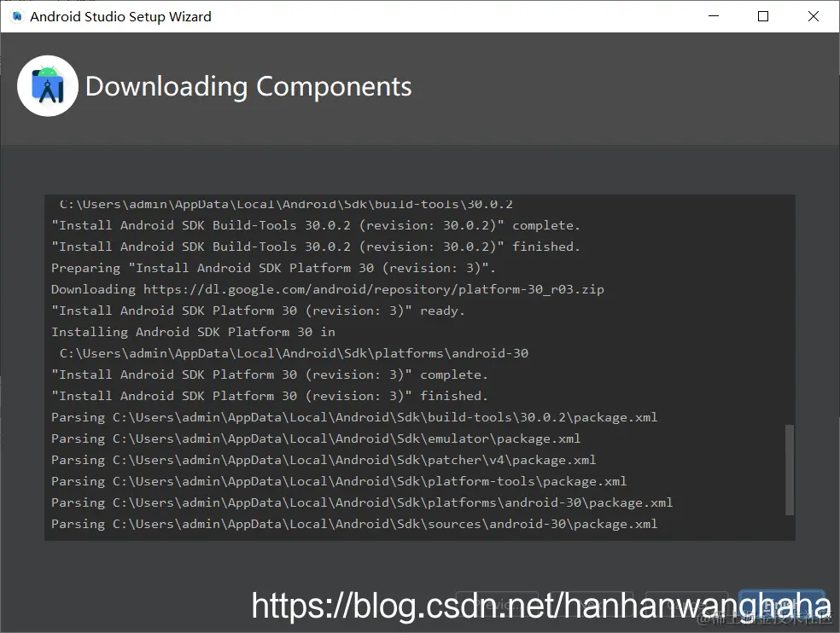Click the platform-30_r03.zip download URL line
The height and width of the screenshot is (633, 840).
point(327,289)
